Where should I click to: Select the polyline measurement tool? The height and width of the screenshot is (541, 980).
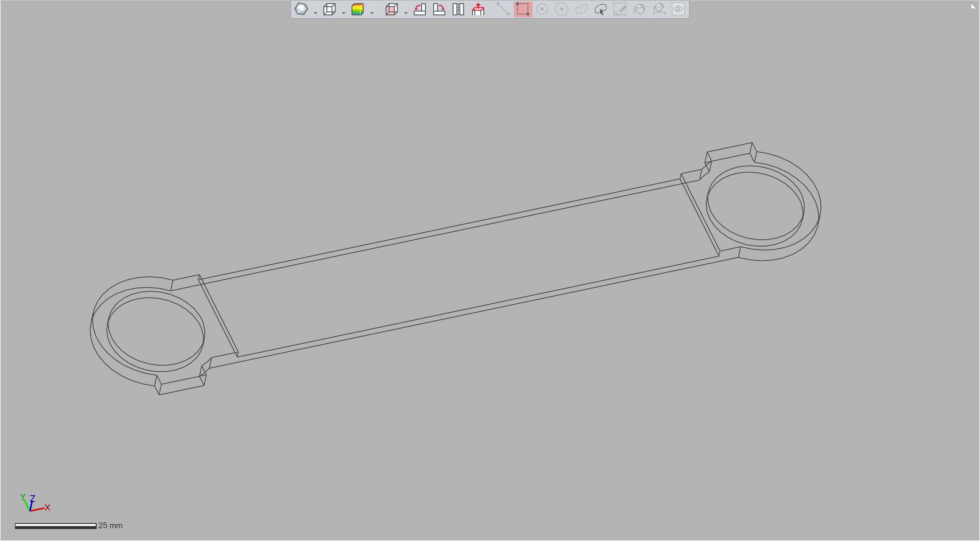503,9
